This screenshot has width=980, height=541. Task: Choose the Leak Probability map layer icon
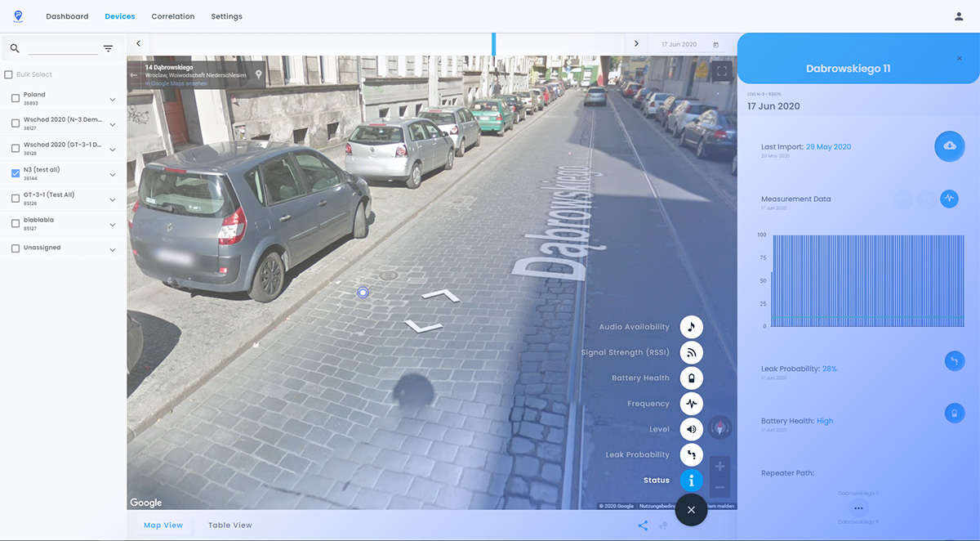(x=692, y=454)
